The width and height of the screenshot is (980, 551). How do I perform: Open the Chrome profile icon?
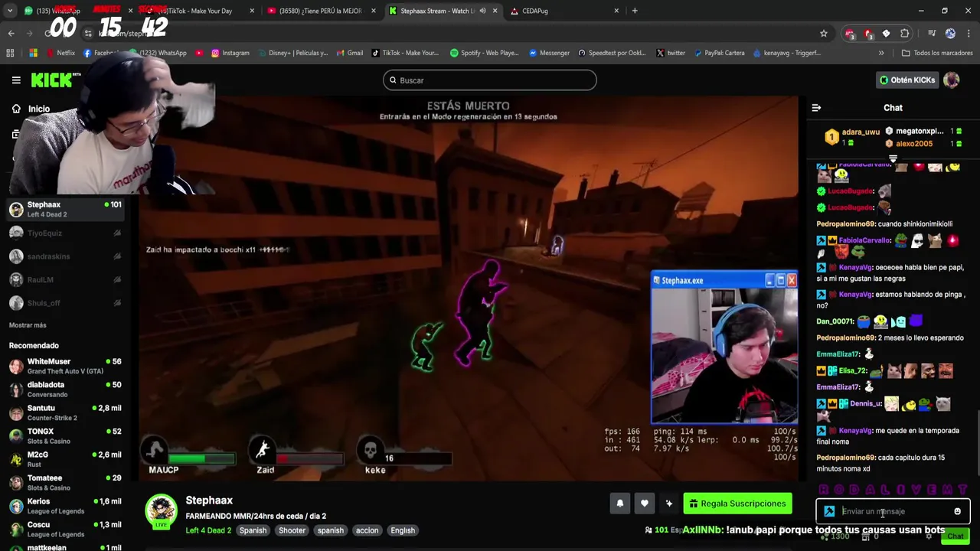click(x=950, y=34)
